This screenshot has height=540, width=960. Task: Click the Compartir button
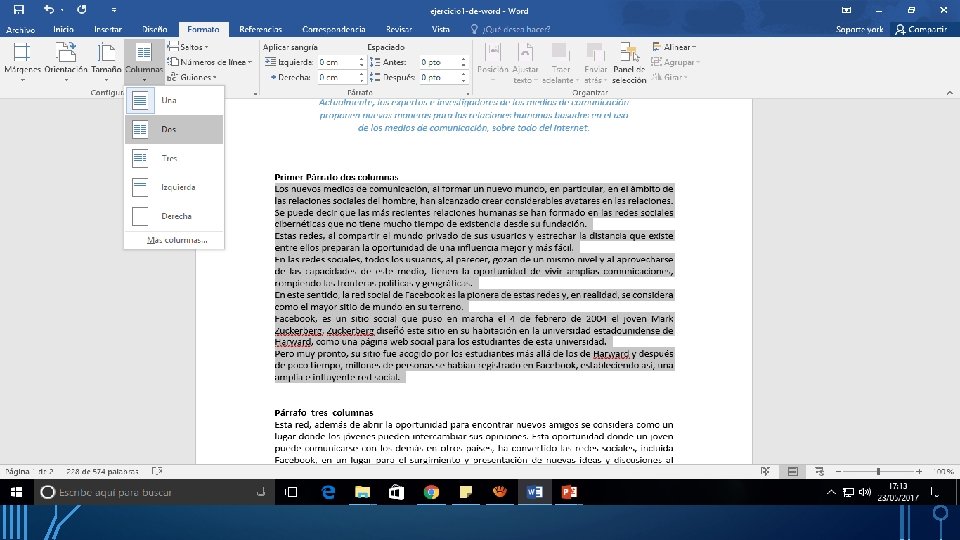click(921, 29)
